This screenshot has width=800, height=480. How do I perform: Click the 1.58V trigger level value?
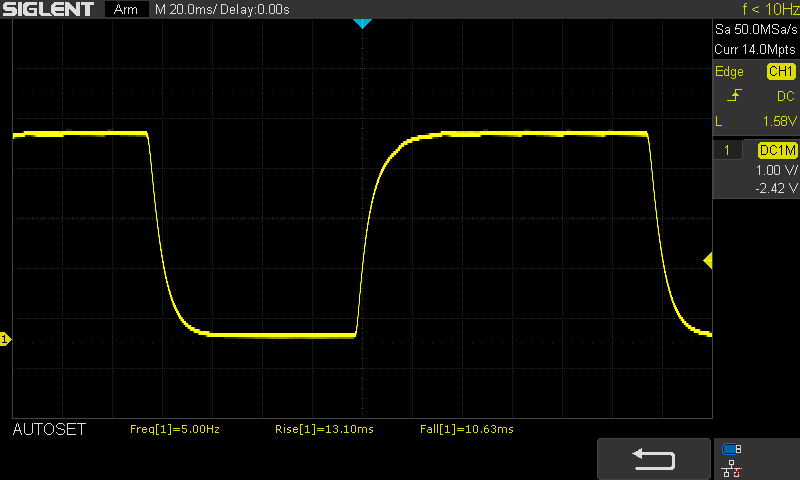coord(779,121)
